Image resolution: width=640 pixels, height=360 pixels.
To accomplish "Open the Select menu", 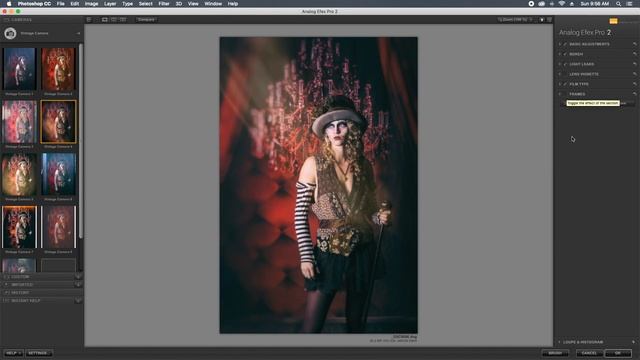I will pos(145,4).
